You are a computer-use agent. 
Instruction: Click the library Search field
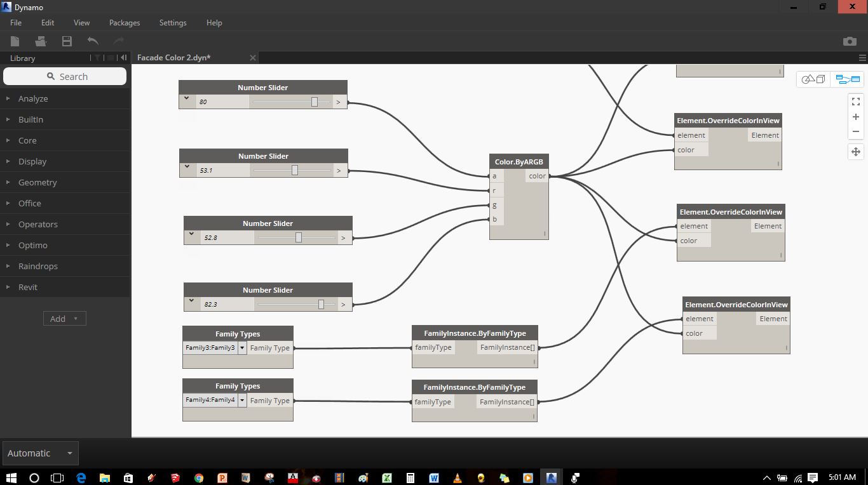click(x=65, y=76)
